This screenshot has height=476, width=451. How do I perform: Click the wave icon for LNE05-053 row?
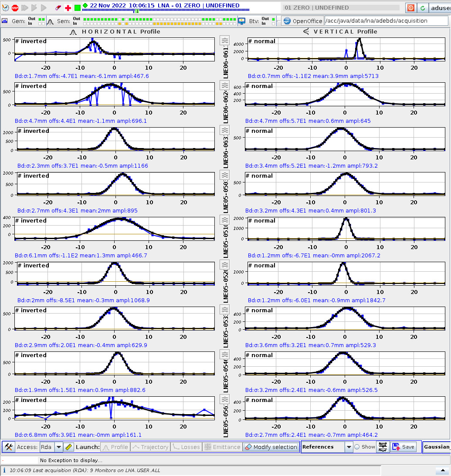pos(225,310)
